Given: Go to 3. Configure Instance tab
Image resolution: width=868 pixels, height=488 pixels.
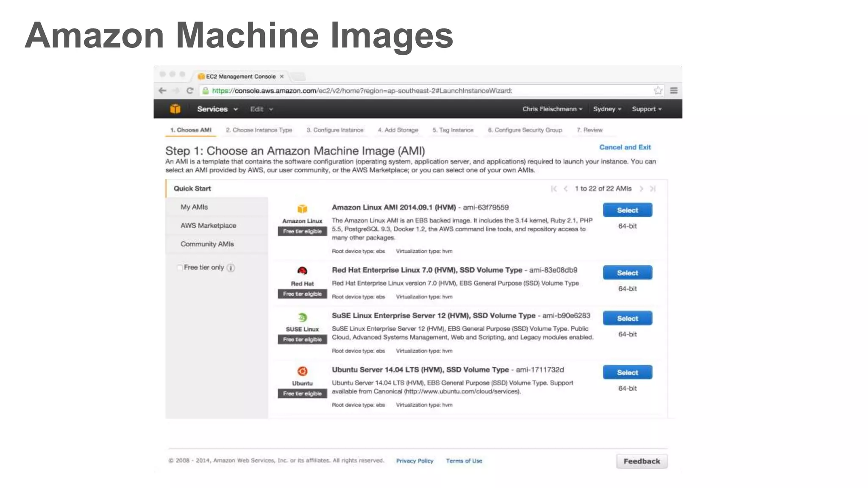Looking at the screenshot, I should coord(335,130).
